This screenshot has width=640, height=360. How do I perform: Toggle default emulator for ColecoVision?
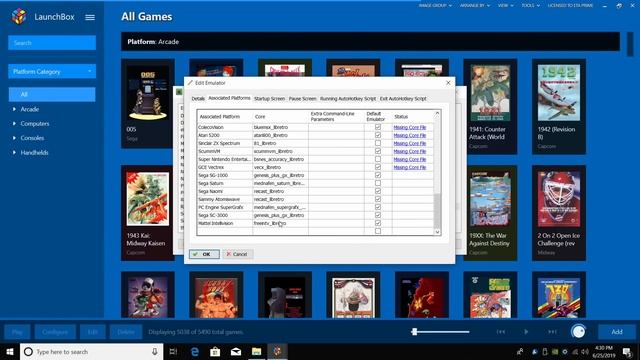[378, 127]
